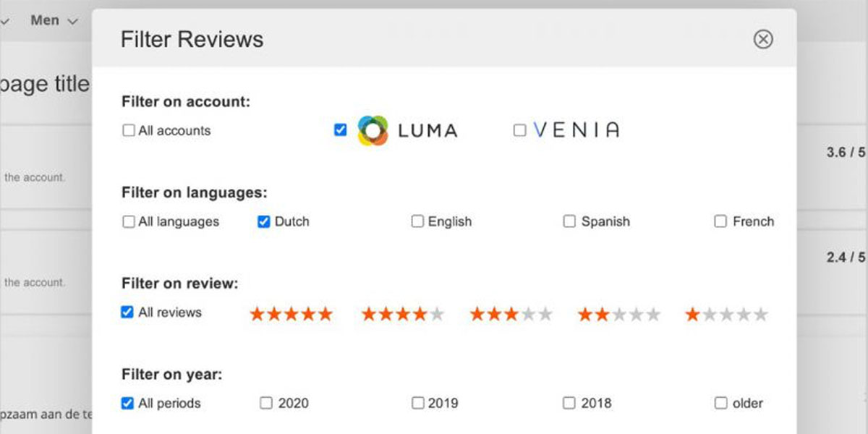The height and width of the screenshot is (434, 868).
Task: Tick the Spanish language checkbox
Action: 569,221
